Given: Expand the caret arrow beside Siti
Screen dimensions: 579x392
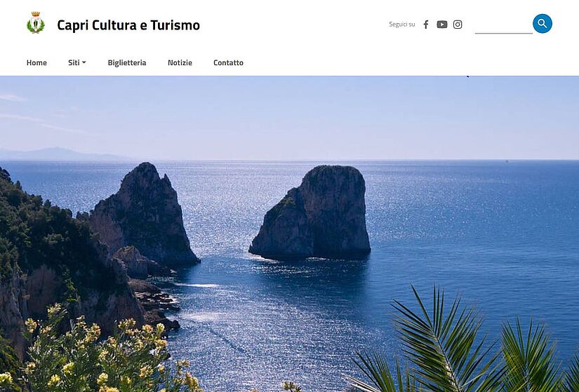Looking at the screenshot, I should point(84,62).
